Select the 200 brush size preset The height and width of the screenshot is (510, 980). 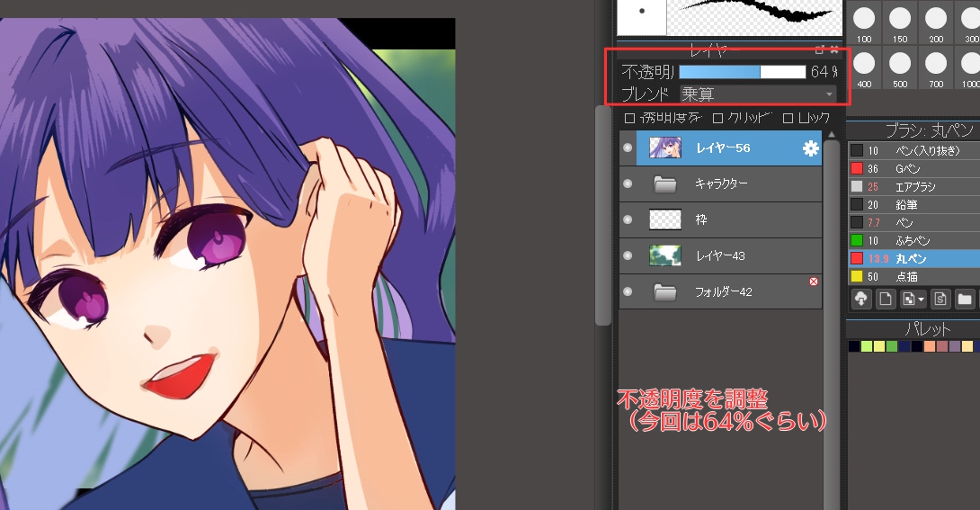pos(936,23)
